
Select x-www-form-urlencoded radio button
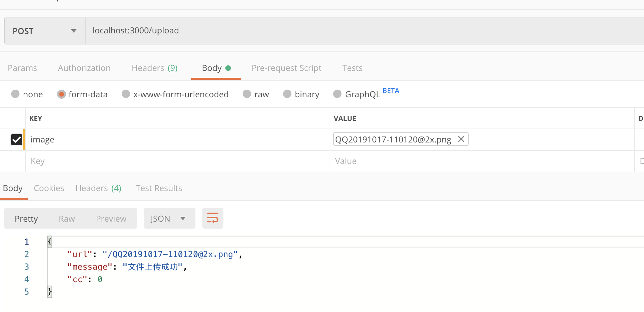(126, 94)
